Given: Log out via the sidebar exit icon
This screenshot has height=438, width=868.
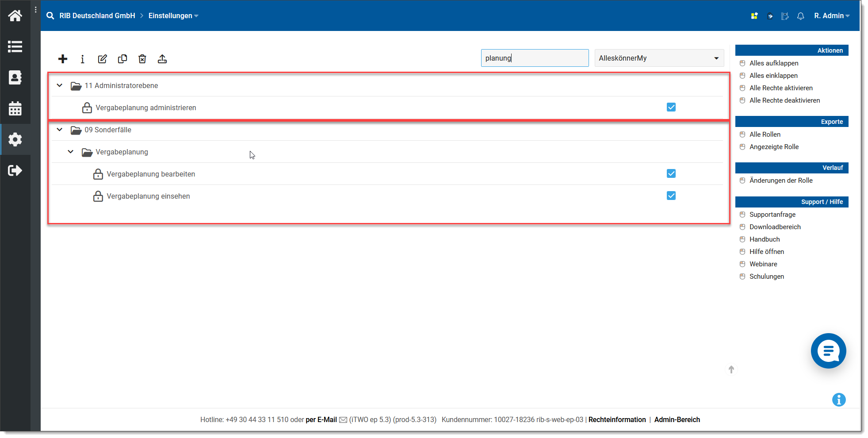Looking at the screenshot, I should (x=15, y=170).
